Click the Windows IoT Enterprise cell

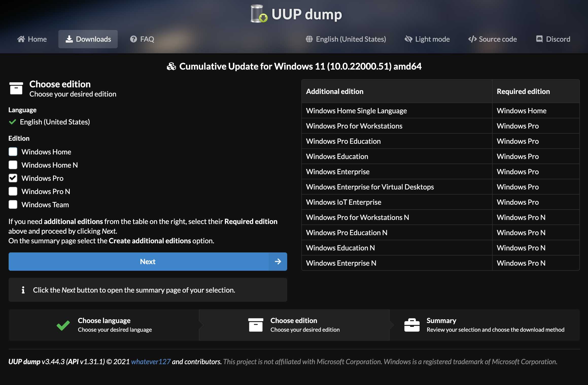[x=397, y=202]
